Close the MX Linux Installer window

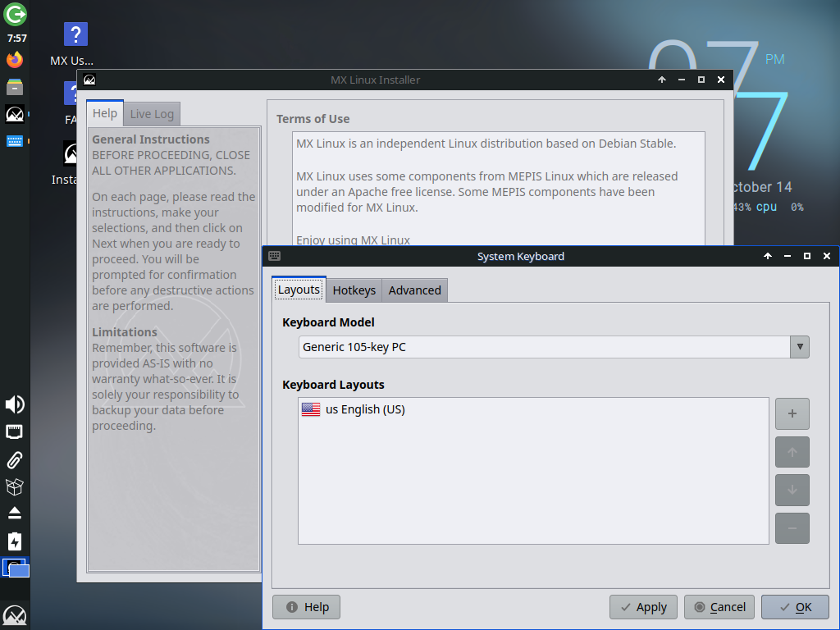[x=721, y=80]
